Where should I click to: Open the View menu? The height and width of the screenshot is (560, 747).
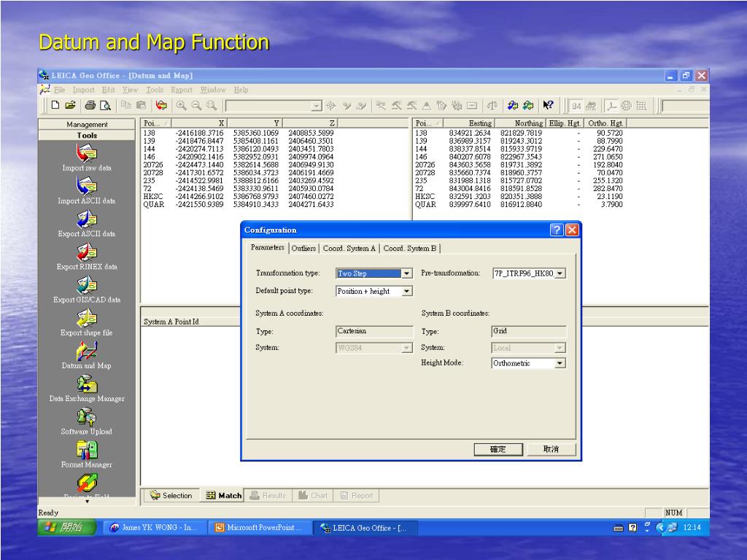click(x=130, y=90)
